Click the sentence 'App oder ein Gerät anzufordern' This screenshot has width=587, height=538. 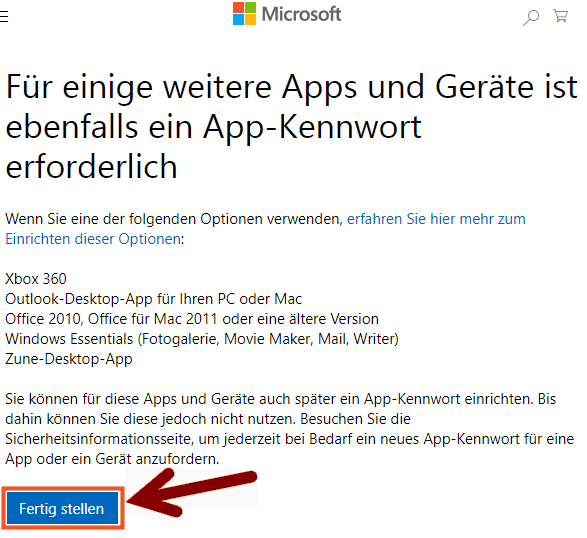[112, 459]
